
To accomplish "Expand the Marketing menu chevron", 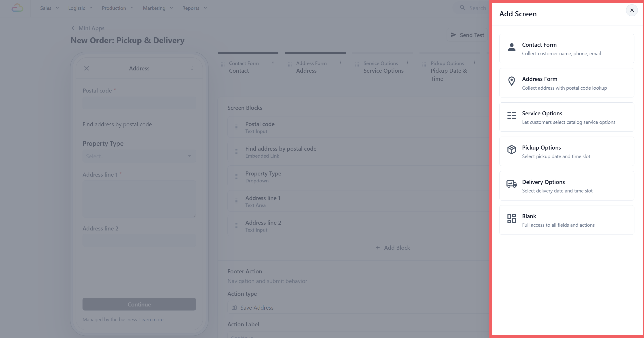I will tap(171, 8).
